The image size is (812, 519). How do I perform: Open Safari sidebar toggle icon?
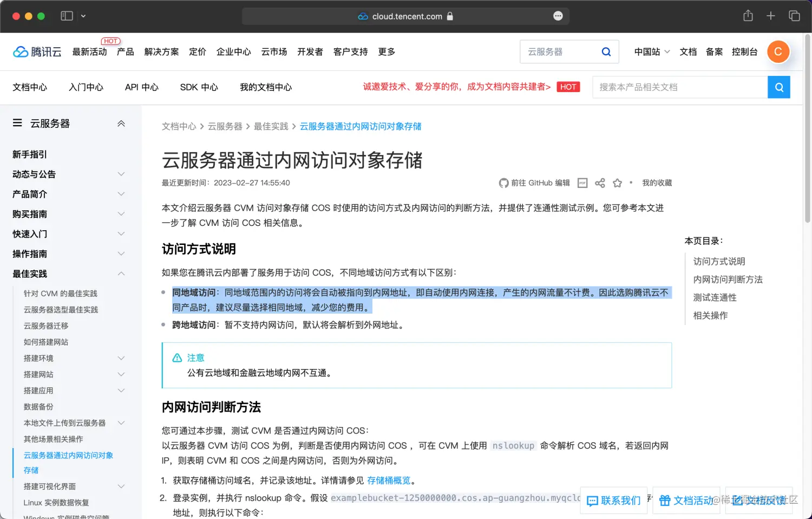[x=67, y=16]
